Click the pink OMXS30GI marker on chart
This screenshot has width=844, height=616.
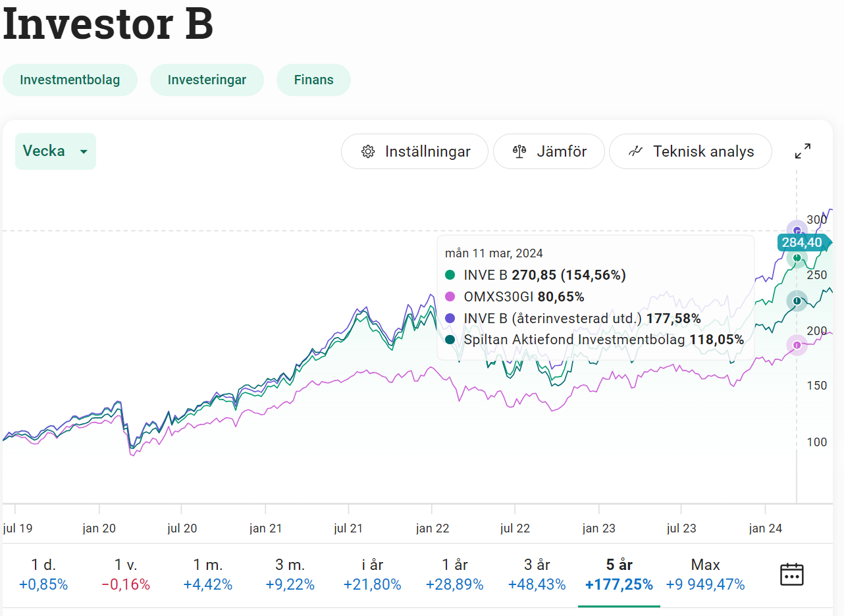[x=797, y=345]
